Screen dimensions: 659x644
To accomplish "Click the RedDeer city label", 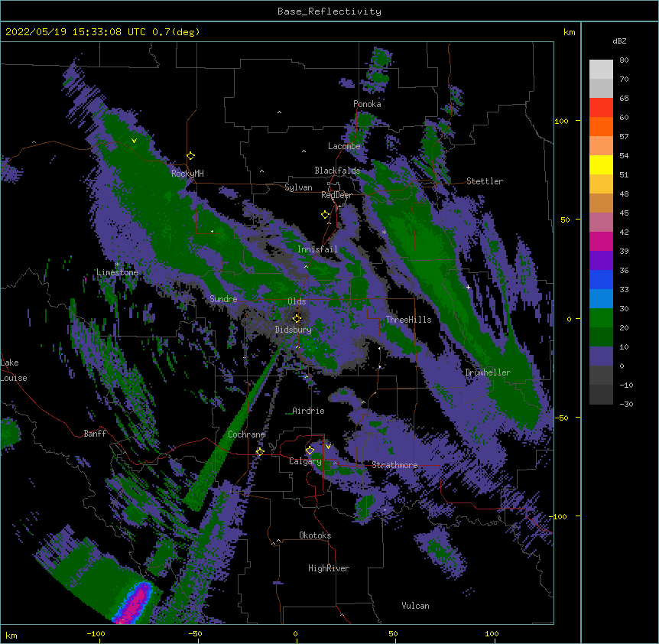I will click(336, 195).
